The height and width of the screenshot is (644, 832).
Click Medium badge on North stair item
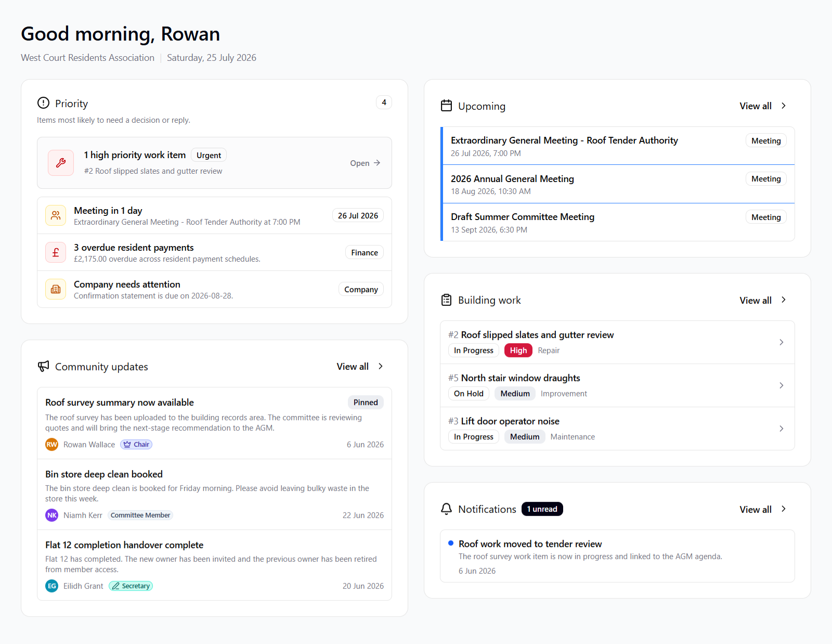pyautogui.click(x=515, y=393)
